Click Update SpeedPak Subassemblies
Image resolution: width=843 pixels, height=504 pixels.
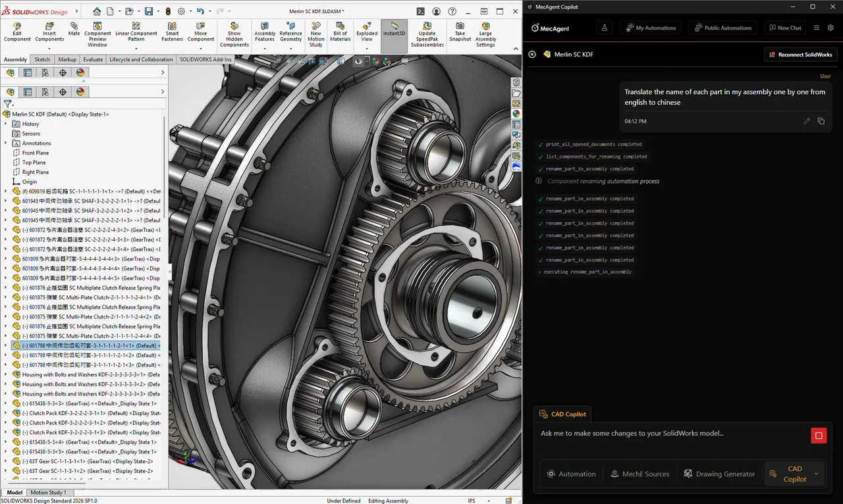point(427,34)
